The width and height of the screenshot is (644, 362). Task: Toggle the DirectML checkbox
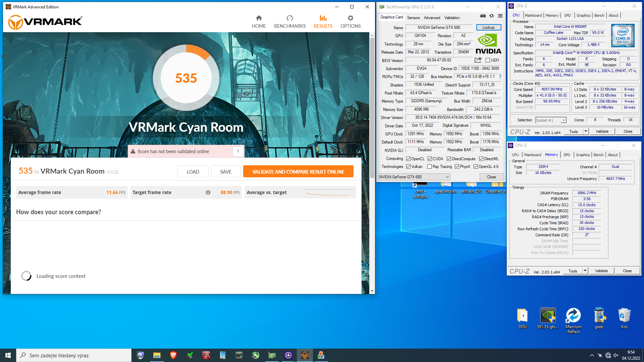point(481,159)
